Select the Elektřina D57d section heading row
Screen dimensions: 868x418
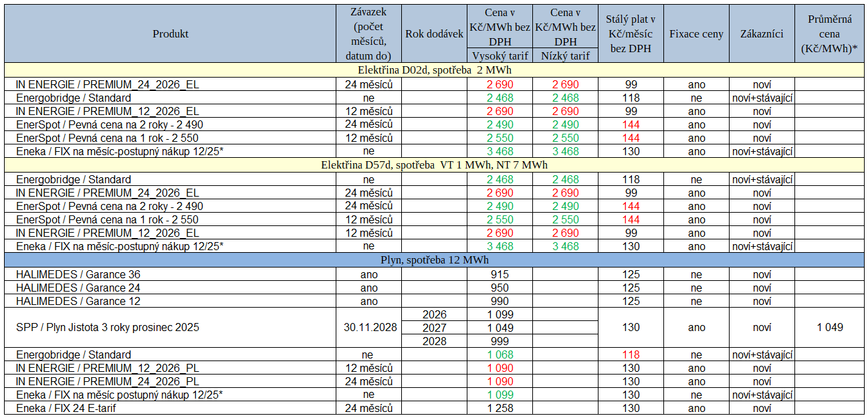point(434,165)
